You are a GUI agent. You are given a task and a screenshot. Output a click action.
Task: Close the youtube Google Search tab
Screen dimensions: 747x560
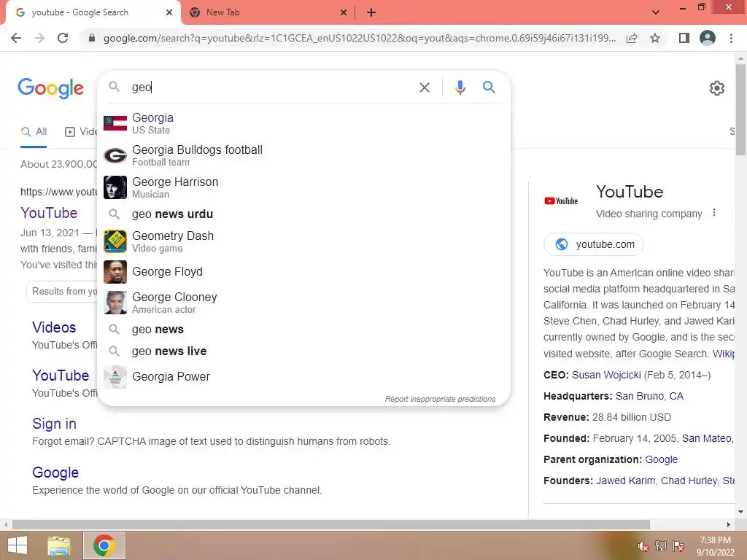(x=169, y=12)
